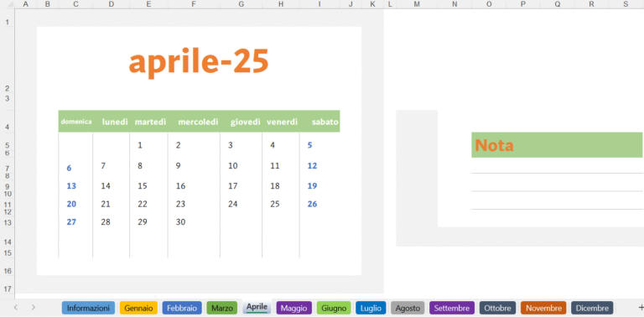
Task: Click calendar day 19
Action: [x=312, y=186]
